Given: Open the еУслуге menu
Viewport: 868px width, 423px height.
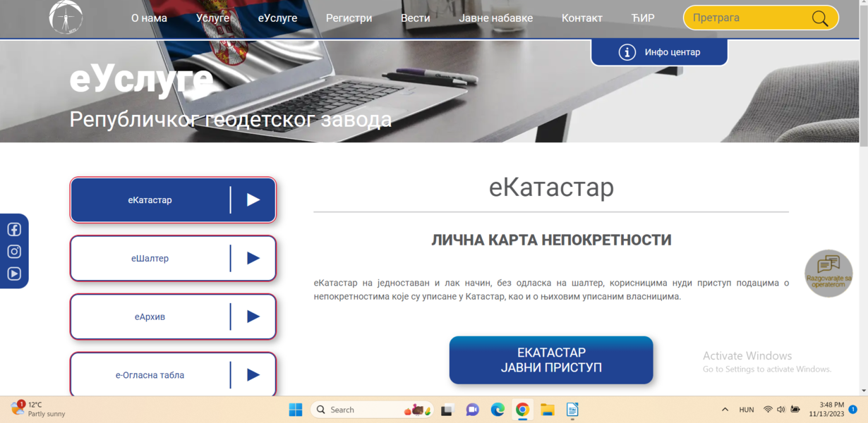Looking at the screenshot, I should pyautogui.click(x=277, y=18).
